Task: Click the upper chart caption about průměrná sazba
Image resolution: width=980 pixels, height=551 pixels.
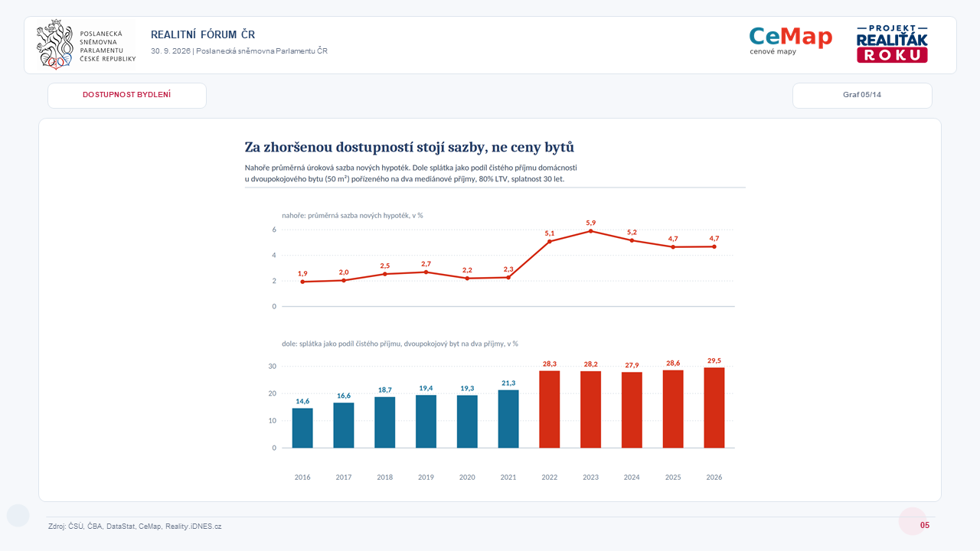Action: click(x=352, y=215)
